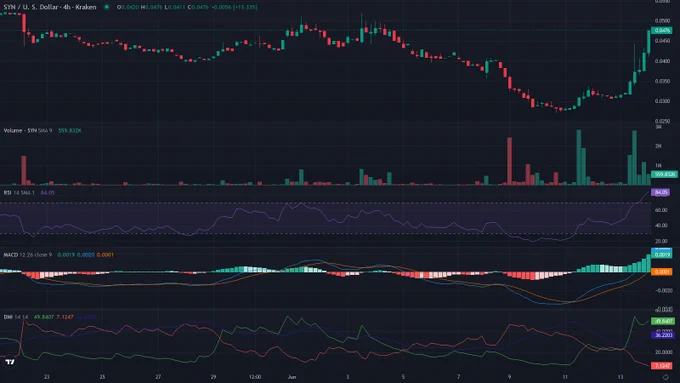Click the 60.00 RSI scale value
The width and height of the screenshot is (680, 383).
tap(661, 210)
